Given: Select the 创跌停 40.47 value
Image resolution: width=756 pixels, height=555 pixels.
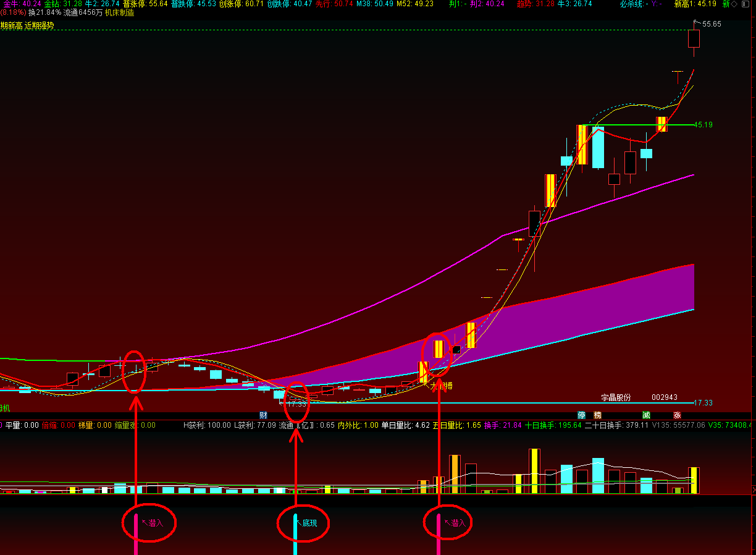Looking at the screenshot, I should 290,4.
